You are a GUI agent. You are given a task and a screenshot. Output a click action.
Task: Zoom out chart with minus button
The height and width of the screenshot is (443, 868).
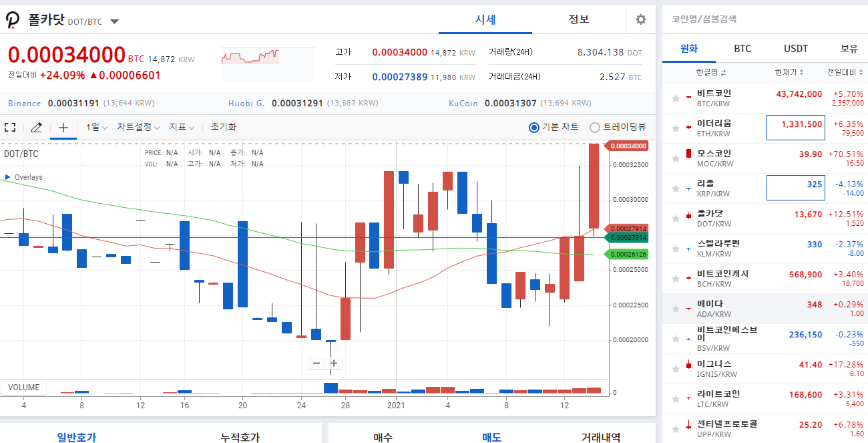(316, 363)
